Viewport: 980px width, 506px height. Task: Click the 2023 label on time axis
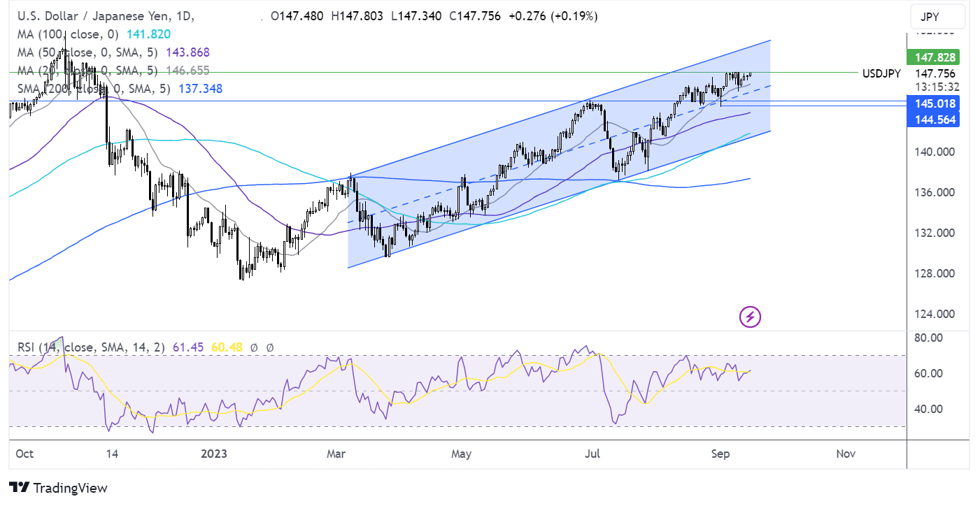[213, 454]
